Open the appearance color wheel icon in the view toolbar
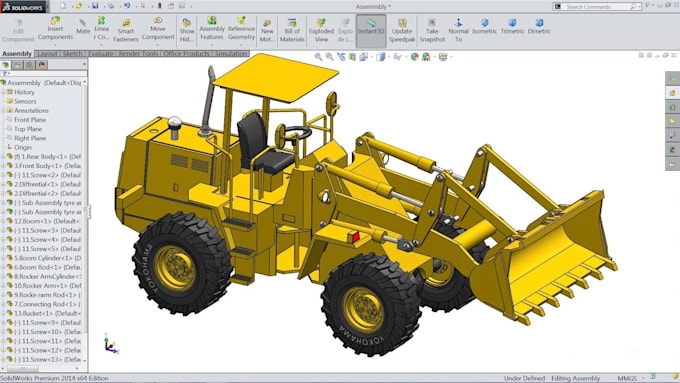Screen dimensions: 680x383 tap(415, 57)
